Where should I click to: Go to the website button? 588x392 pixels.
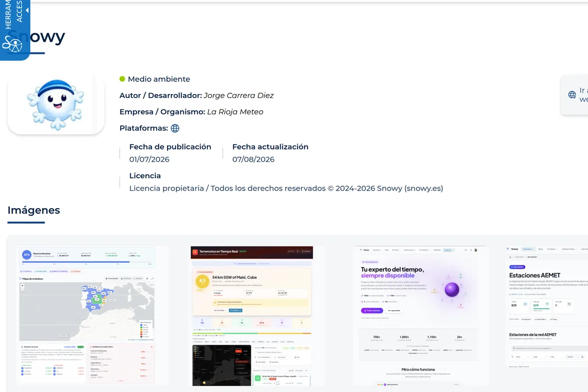pyautogui.click(x=575, y=95)
